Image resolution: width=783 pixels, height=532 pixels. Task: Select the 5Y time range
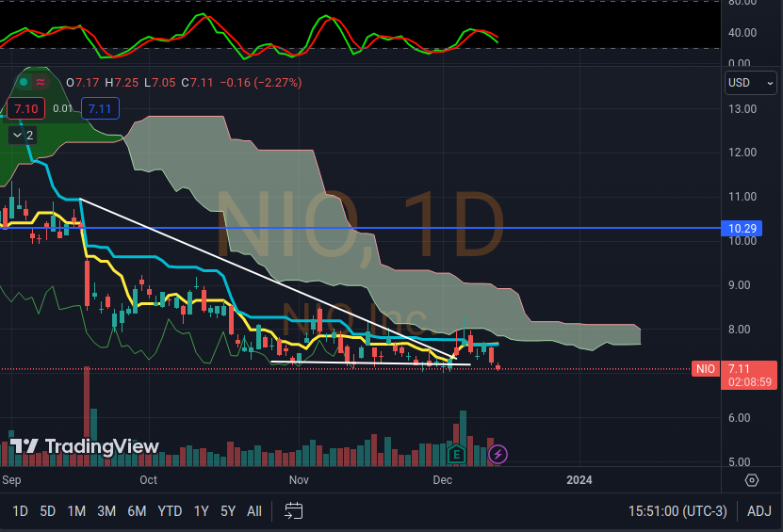tap(228, 511)
